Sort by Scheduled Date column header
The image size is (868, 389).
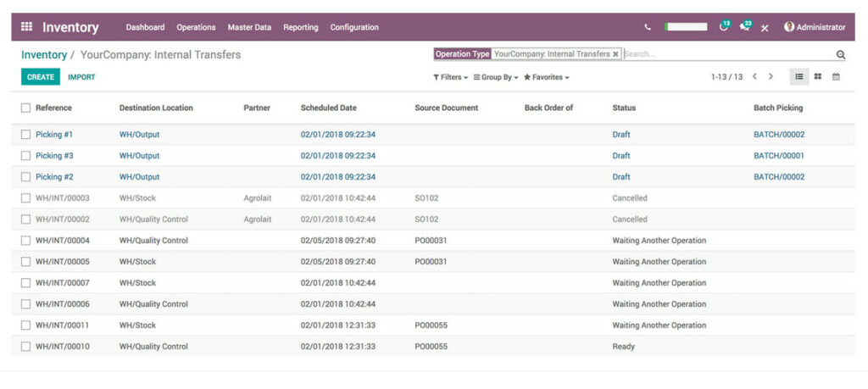329,108
